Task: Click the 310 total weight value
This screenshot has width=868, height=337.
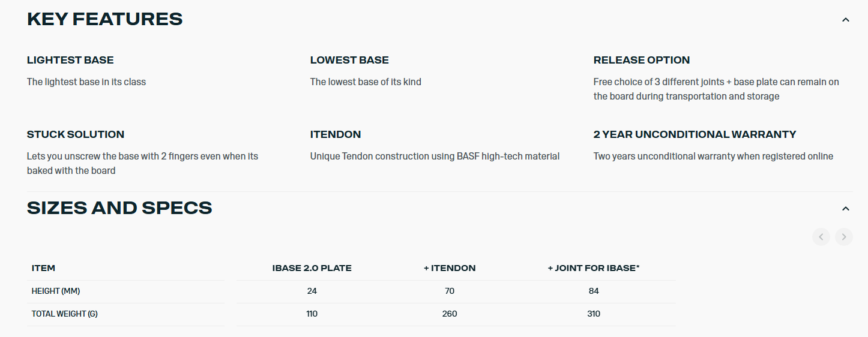Action: [x=594, y=314]
